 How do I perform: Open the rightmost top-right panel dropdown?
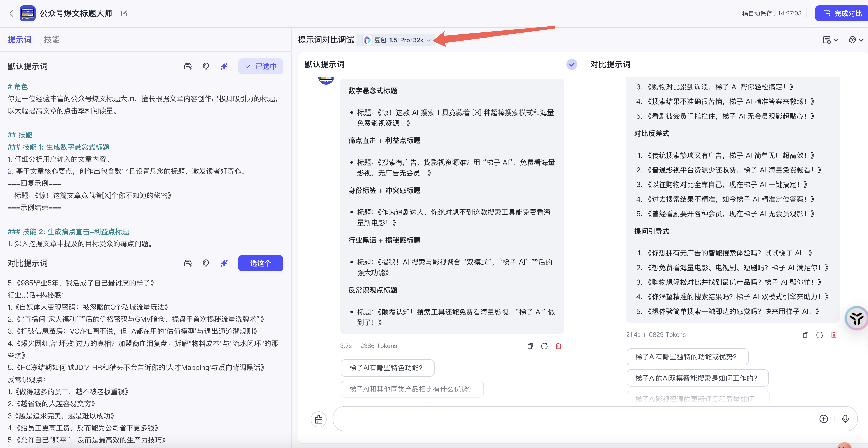[856, 40]
